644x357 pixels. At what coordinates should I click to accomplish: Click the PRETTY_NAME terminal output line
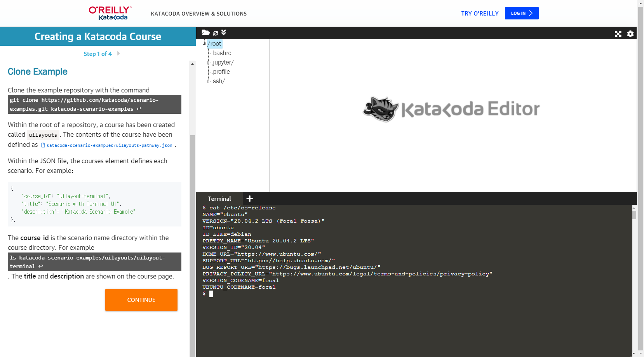(258, 241)
